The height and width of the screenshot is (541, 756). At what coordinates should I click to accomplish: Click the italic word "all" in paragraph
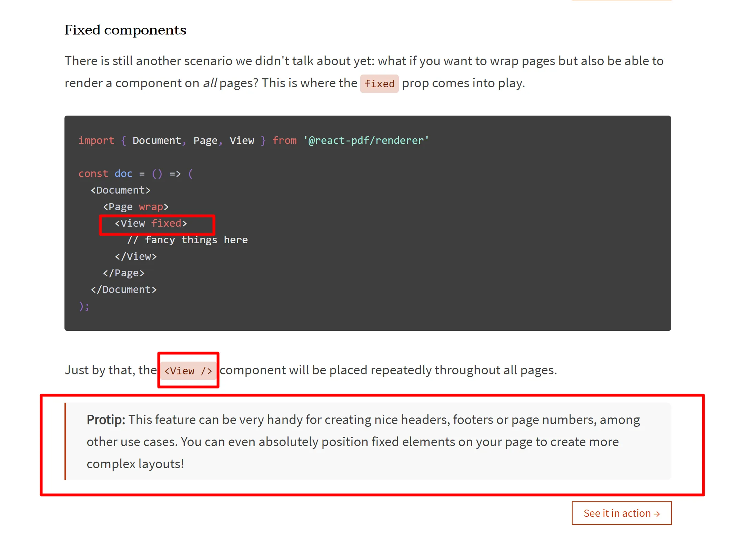pos(210,83)
